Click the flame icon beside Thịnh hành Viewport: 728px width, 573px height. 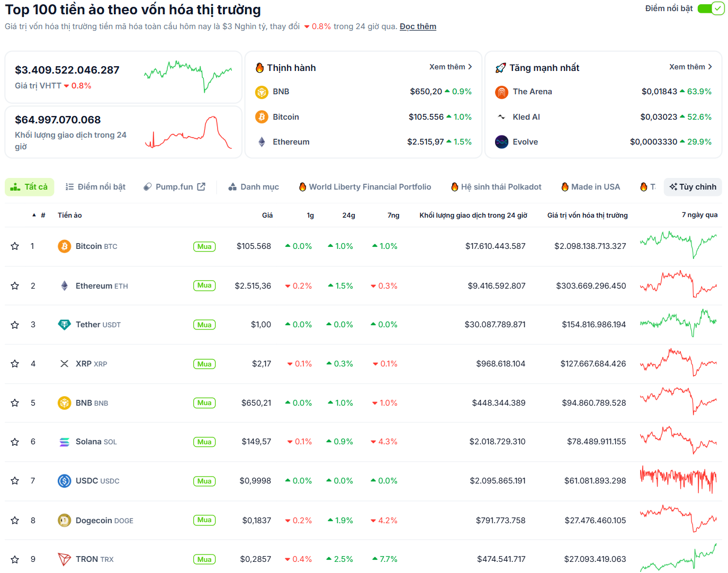[x=259, y=68]
